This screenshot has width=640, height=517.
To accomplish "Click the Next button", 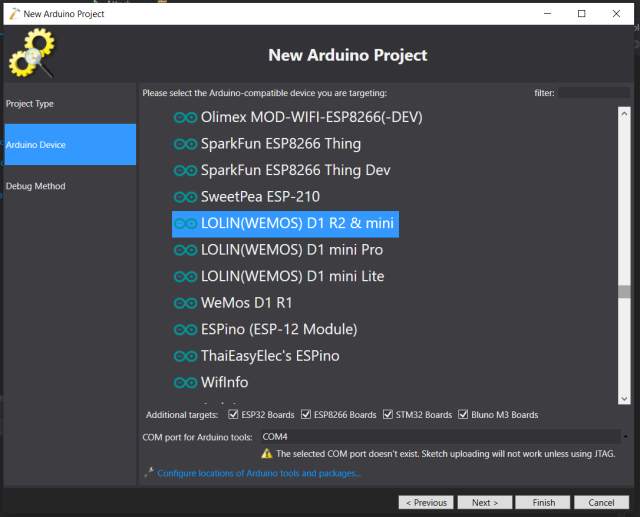I will coord(484,502).
